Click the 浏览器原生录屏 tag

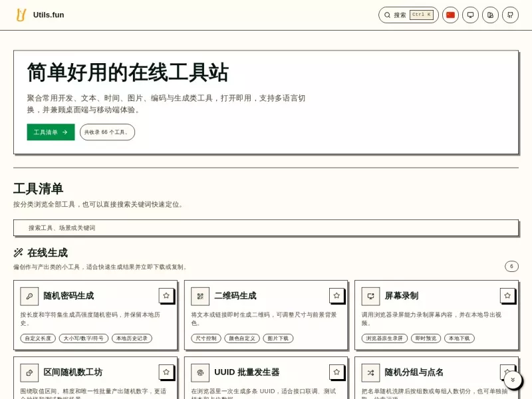(x=384, y=338)
